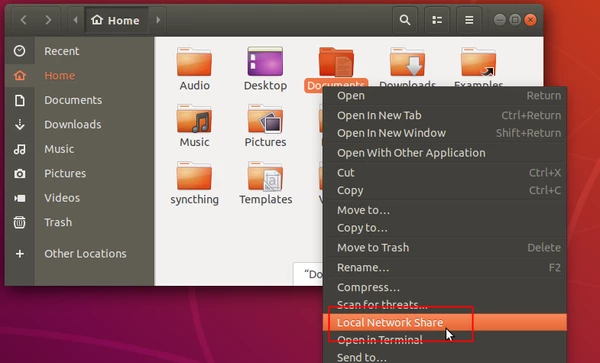This screenshot has height=363, width=600.
Task: Select the Examples folder icon
Action: 478,62
